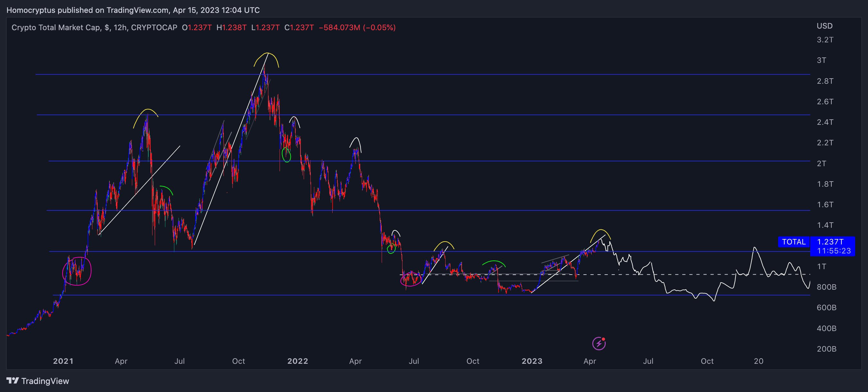868x392 pixels.
Task: Click the blue TOTAL price label
Action: pyautogui.click(x=794, y=242)
